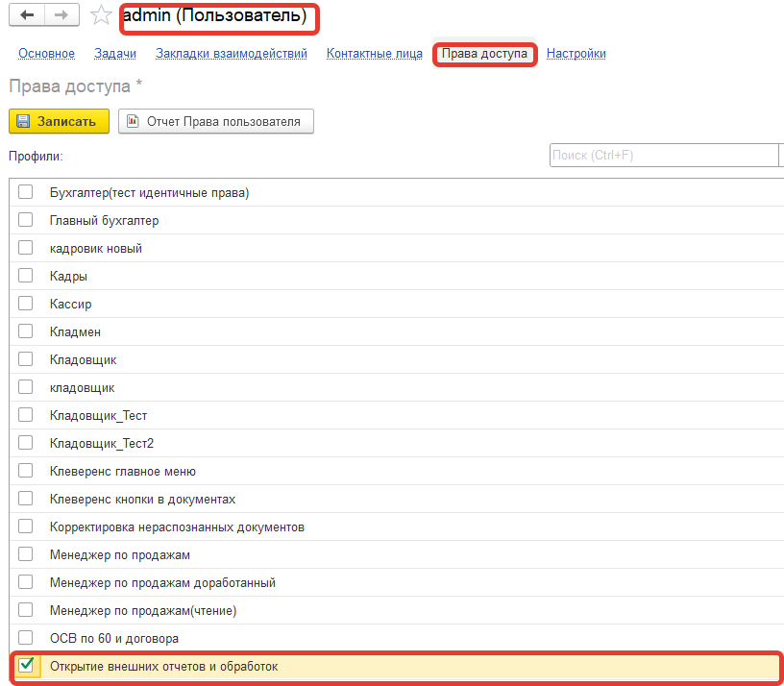The image size is (784, 686).
Task: Open Отчет Права пользователя report
Action: [215, 121]
